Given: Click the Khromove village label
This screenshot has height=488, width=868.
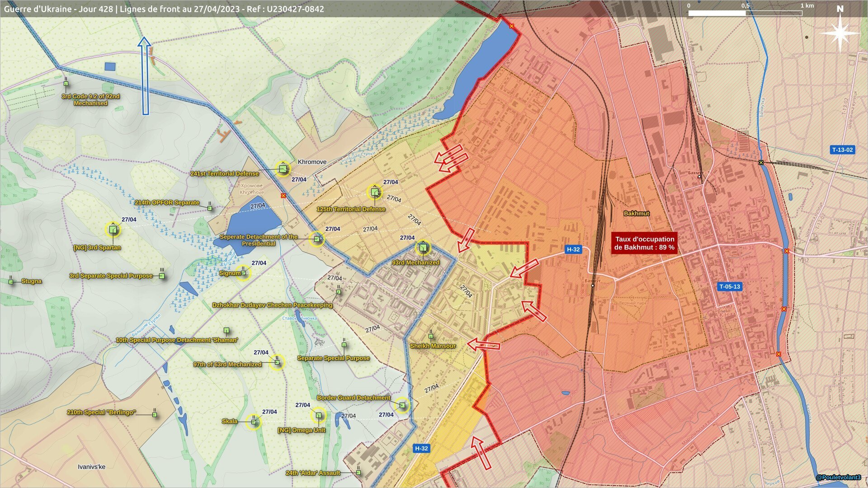Looking at the screenshot, I should tap(312, 162).
